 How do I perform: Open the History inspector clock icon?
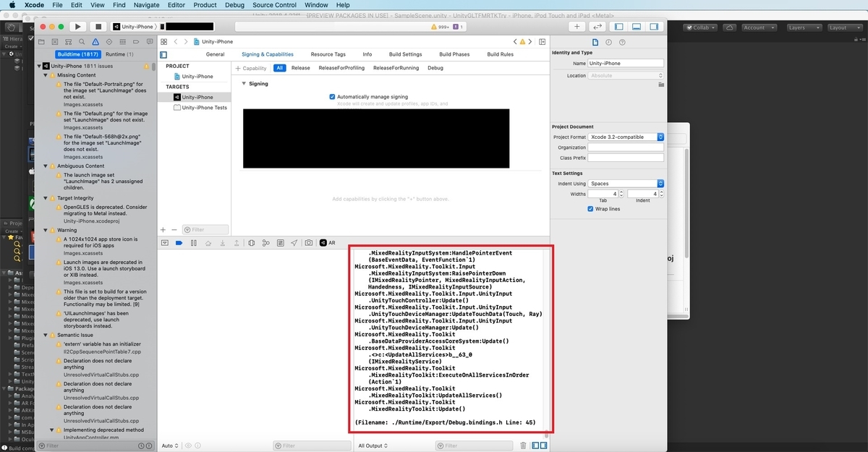(x=609, y=42)
